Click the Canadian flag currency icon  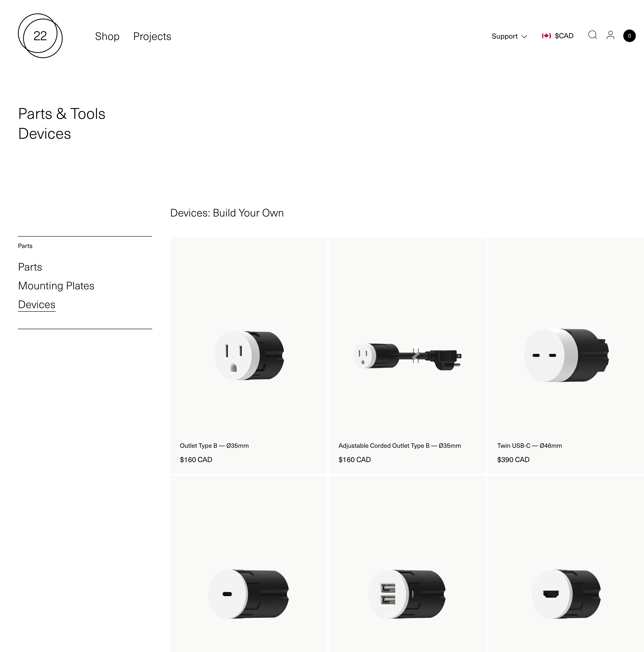(546, 36)
